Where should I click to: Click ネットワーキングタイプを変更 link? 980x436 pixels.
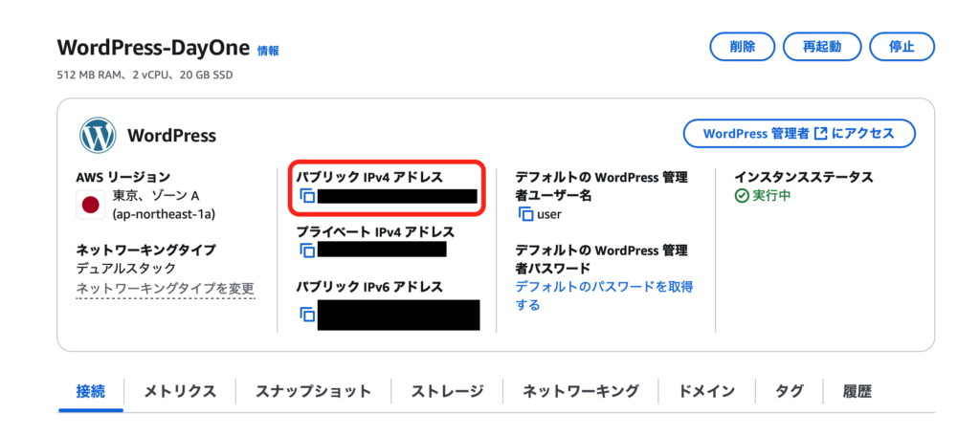click(x=165, y=289)
